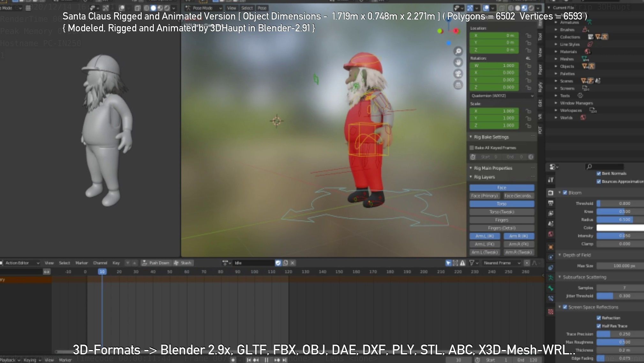Uncheck the Bounces Approximation checkbox
Image resolution: width=644 pixels, height=363 pixels.
tap(599, 181)
